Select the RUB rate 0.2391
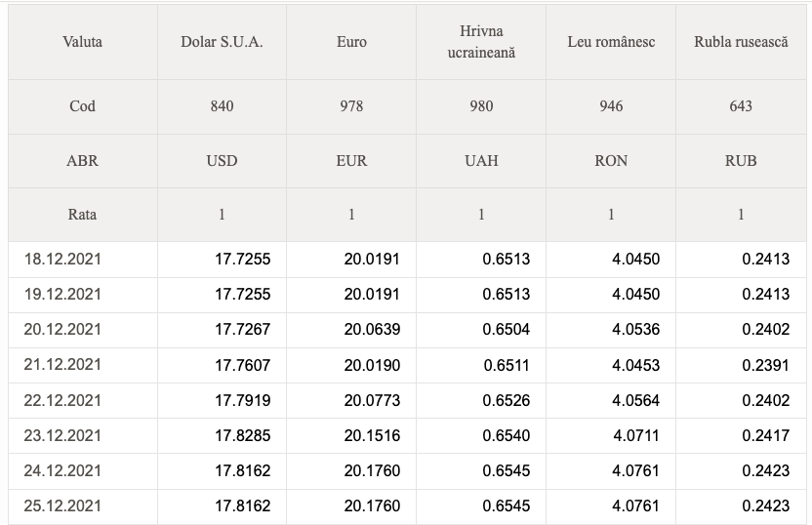Image resolution: width=812 pixels, height=525 pixels. (765, 366)
